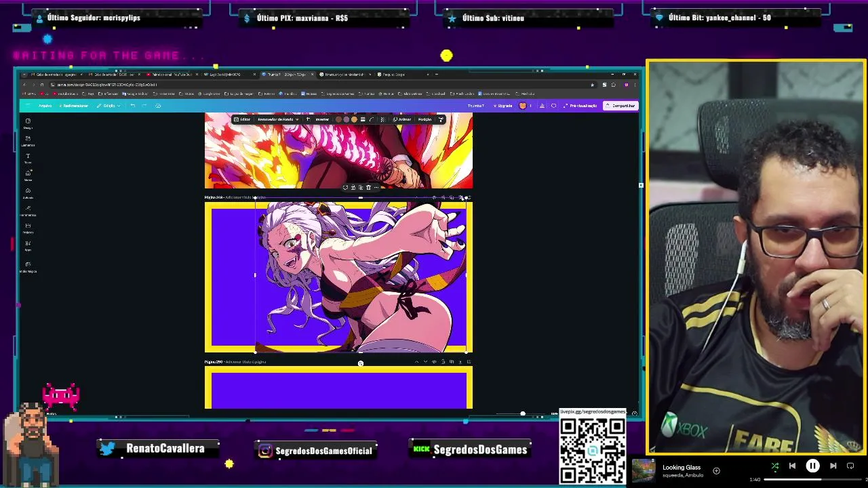Click the Animar button
The image size is (868, 488).
pos(401,119)
